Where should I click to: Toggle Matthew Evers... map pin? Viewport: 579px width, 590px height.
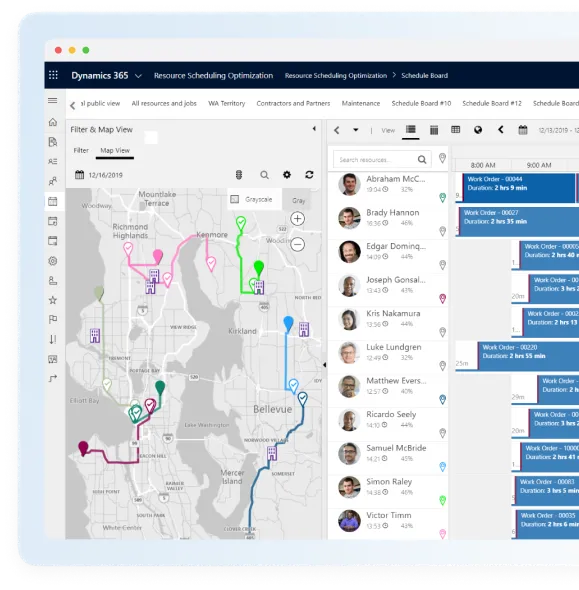(x=442, y=399)
